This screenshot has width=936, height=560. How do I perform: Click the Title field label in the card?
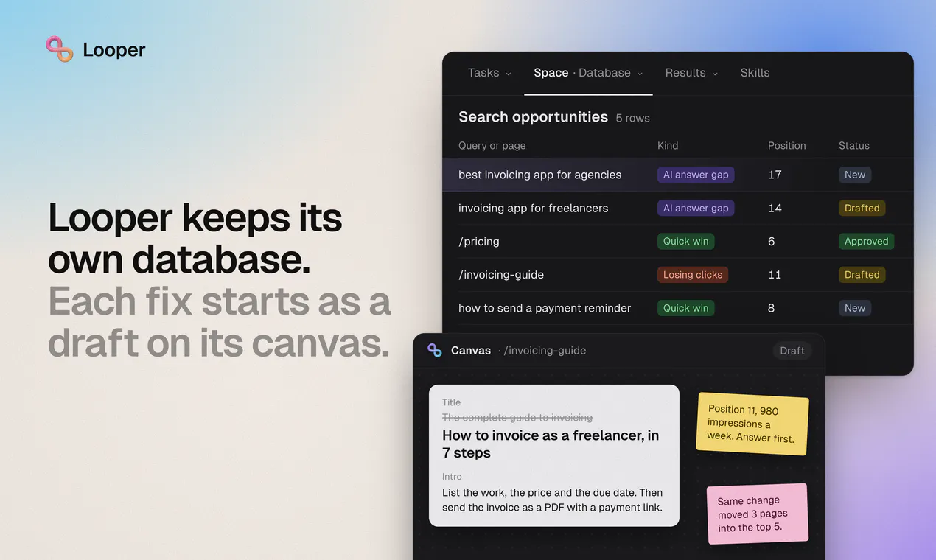[451, 402]
